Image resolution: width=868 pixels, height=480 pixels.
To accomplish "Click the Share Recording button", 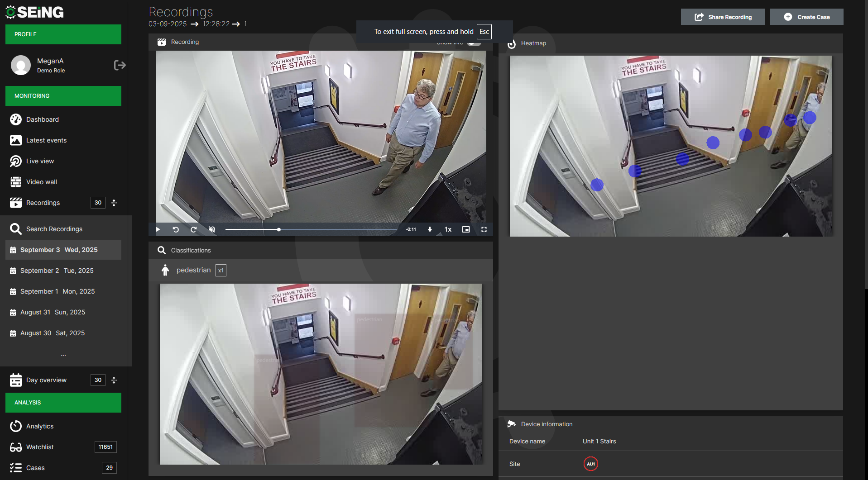I will 723,16.
